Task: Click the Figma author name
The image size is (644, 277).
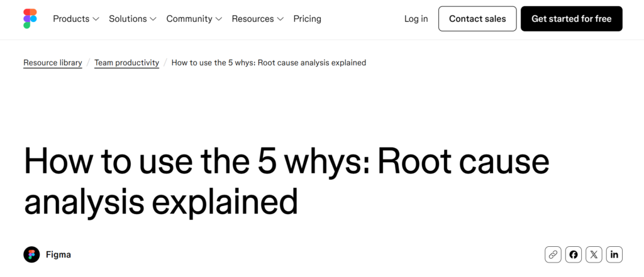Action: [58, 254]
